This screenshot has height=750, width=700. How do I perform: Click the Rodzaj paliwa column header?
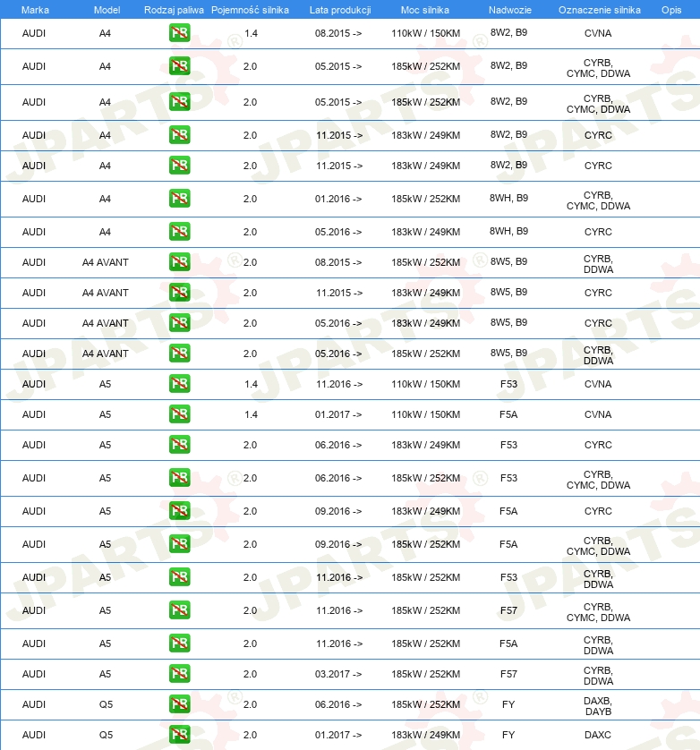[x=174, y=10]
